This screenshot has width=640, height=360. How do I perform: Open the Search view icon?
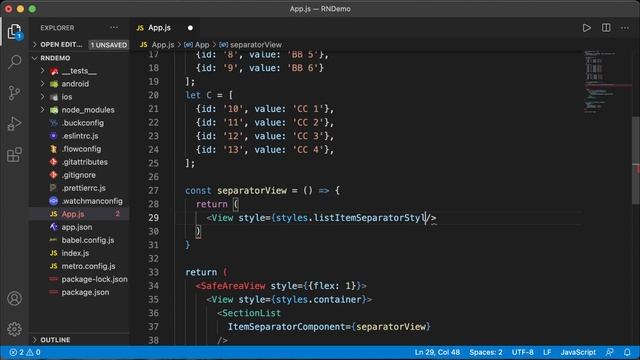tap(14, 62)
